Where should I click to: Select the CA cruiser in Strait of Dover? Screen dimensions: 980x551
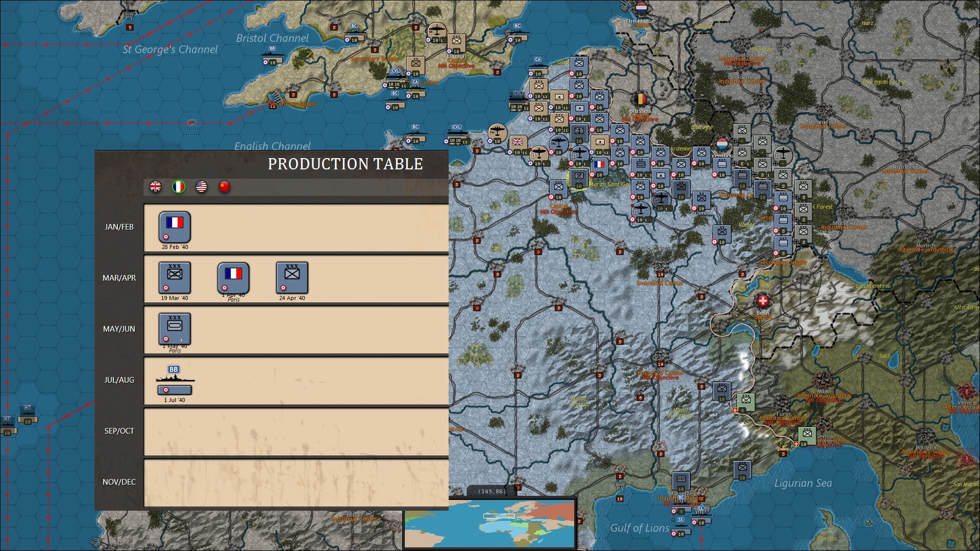[x=537, y=66]
